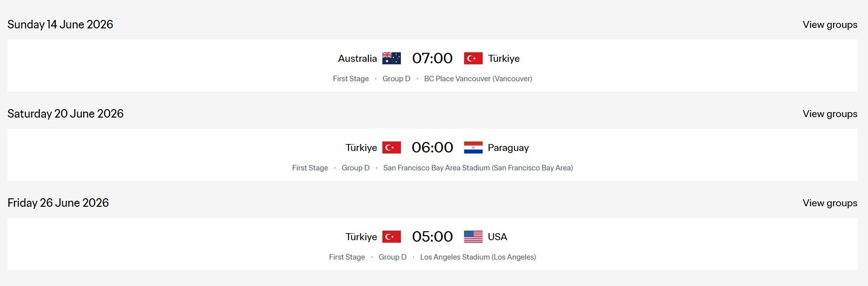868x286 pixels.
Task: Open View groups for Friday 26 June
Action: (x=830, y=203)
